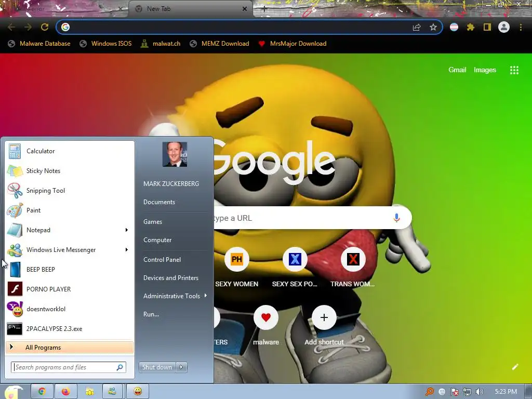The height and width of the screenshot is (399, 532).
Task: Open Devices and Printers
Action: pos(170,278)
